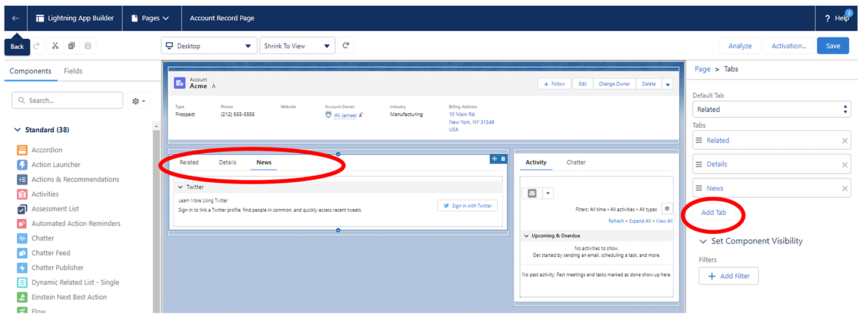The height and width of the screenshot is (317, 868).
Task: Click the Refresh link in Activity
Action: click(x=616, y=221)
